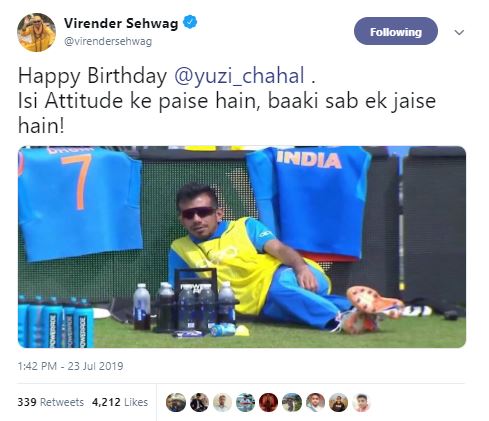Click the blue verified badge
489x421 pixels.
(x=190, y=22)
